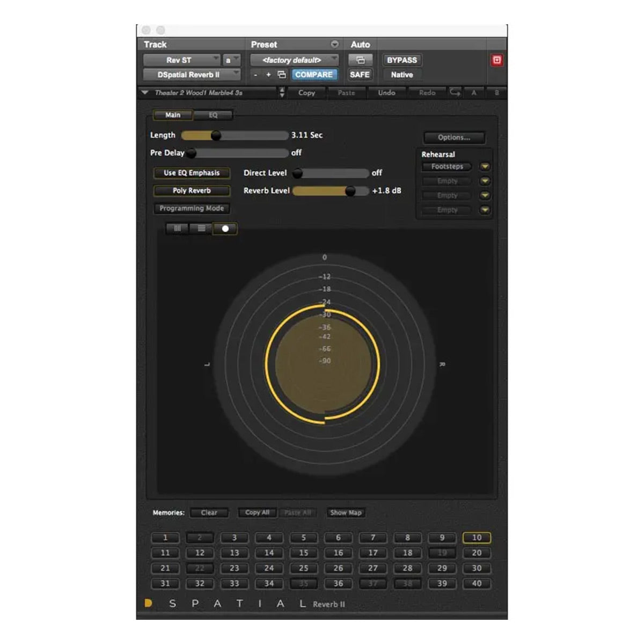
Task: Click the Paste button in toolbar
Action: tap(347, 93)
